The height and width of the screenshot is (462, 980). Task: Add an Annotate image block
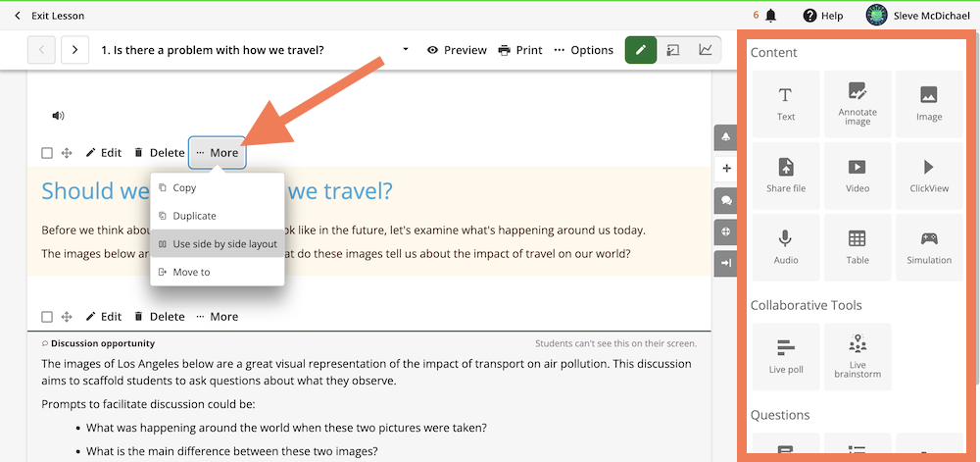click(x=857, y=104)
